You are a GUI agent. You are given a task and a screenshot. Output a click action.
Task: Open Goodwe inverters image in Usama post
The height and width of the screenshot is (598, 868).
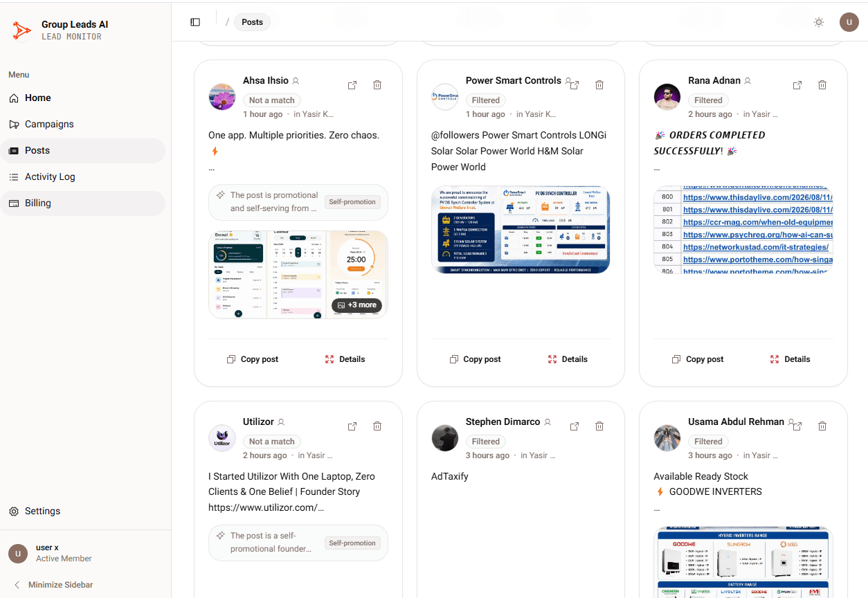click(x=743, y=562)
